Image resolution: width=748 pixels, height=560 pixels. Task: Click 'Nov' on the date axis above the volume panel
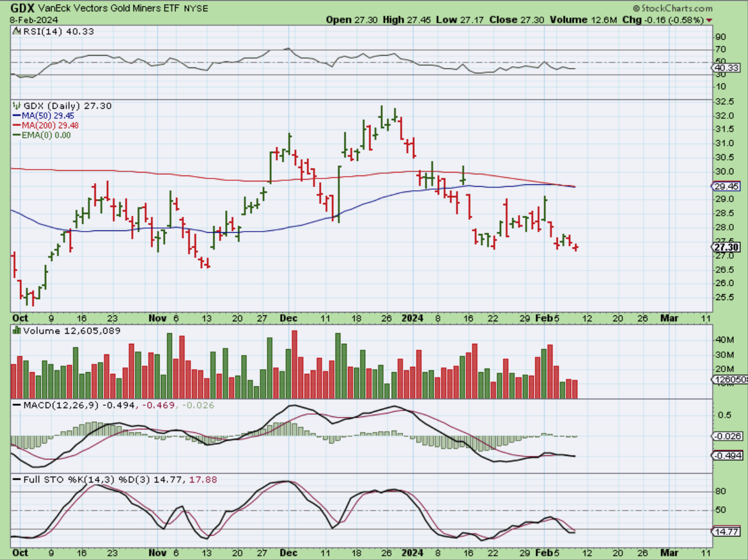[x=159, y=318]
